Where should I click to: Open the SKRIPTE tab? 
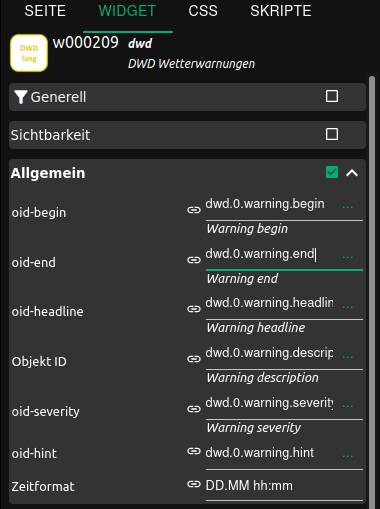[x=281, y=11]
